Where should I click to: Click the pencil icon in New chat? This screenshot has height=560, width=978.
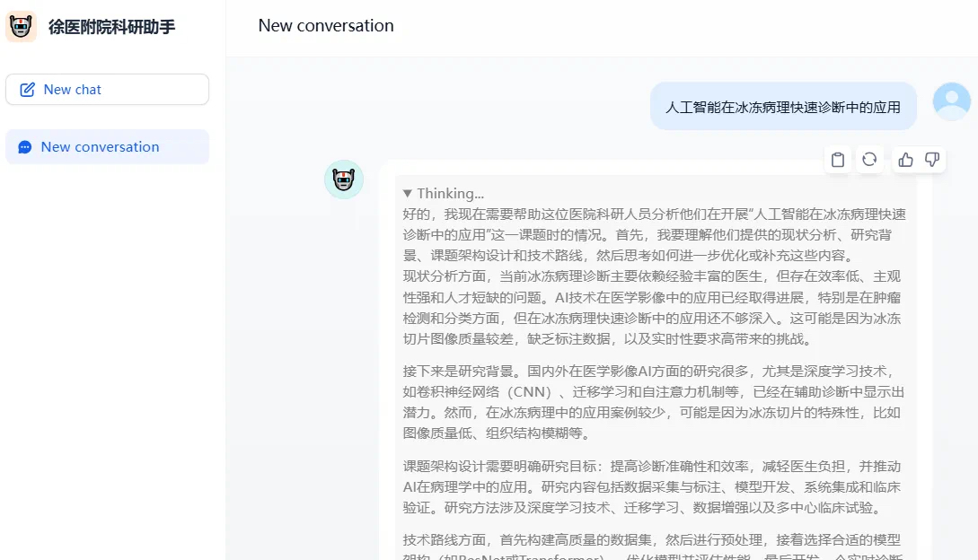(x=28, y=90)
